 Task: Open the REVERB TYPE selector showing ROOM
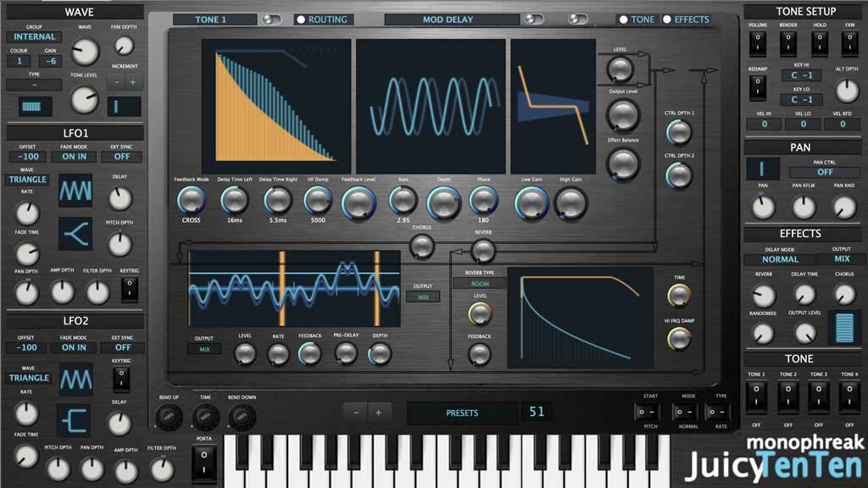click(x=479, y=285)
